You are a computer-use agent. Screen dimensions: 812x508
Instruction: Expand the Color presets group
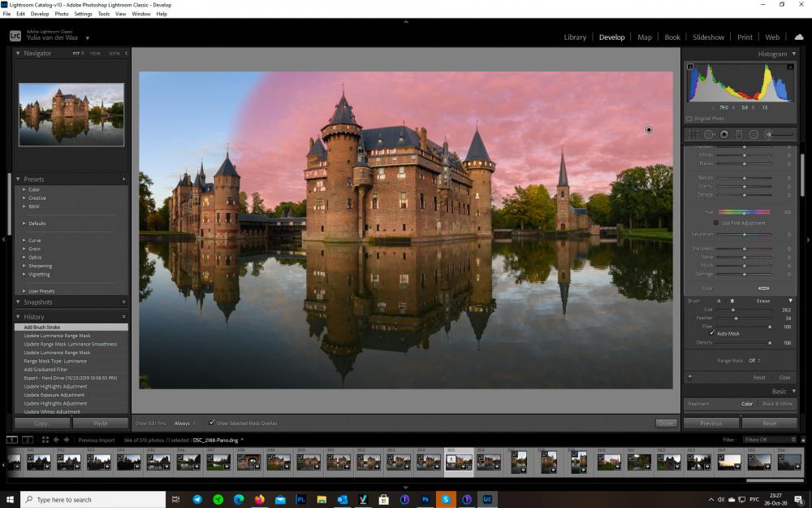[24, 189]
